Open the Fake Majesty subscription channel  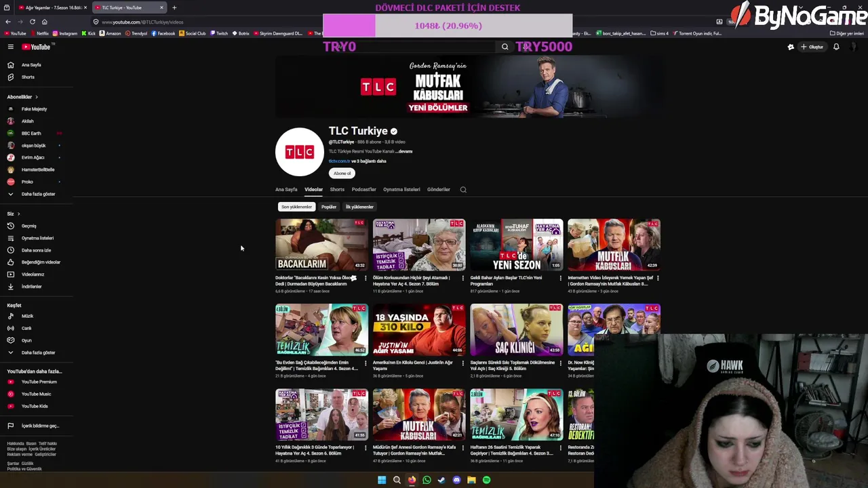point(34,109)
